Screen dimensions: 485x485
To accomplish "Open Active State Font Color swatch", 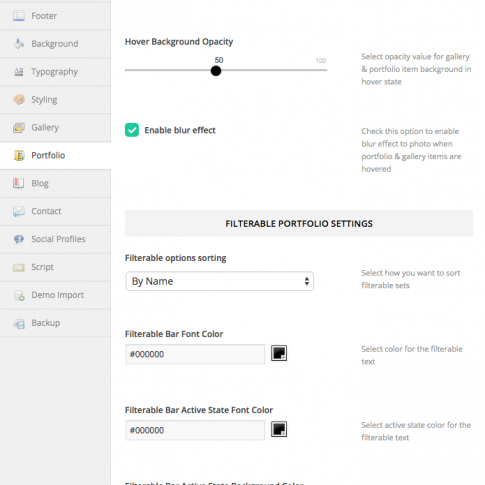I will point(279,429).
